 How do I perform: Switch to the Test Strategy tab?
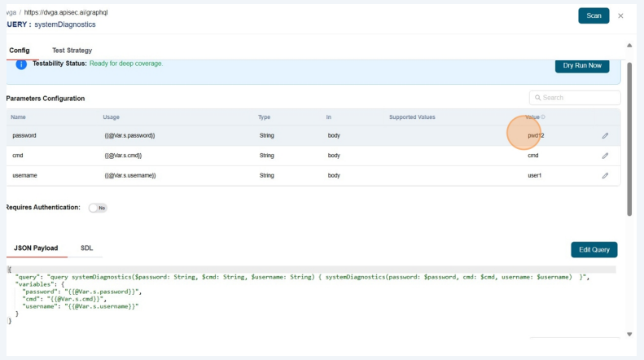[72, 50]
